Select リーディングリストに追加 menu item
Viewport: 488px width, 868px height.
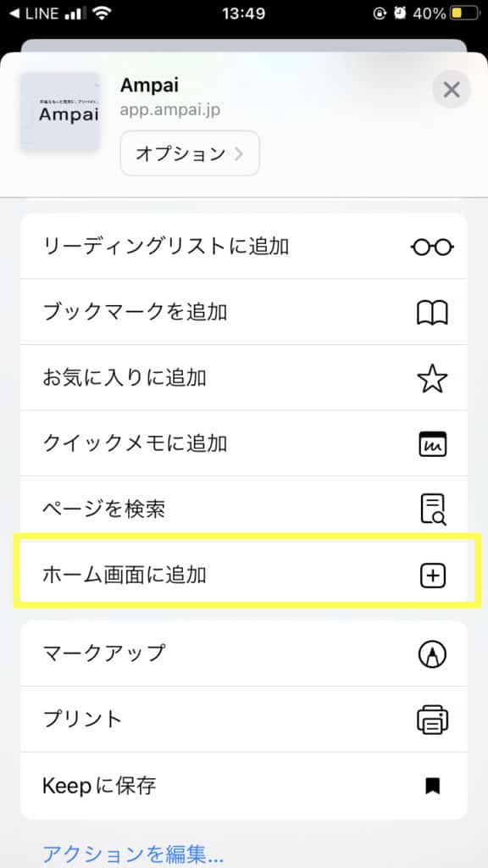244,247
